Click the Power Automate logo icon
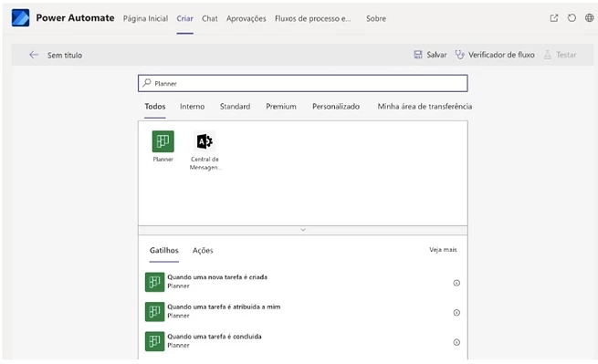This screenshot has height=364, width=598. (21, 18)
